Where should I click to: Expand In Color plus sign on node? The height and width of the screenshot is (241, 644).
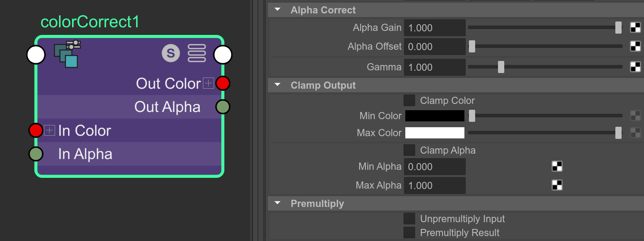click(x=50, y=130)
